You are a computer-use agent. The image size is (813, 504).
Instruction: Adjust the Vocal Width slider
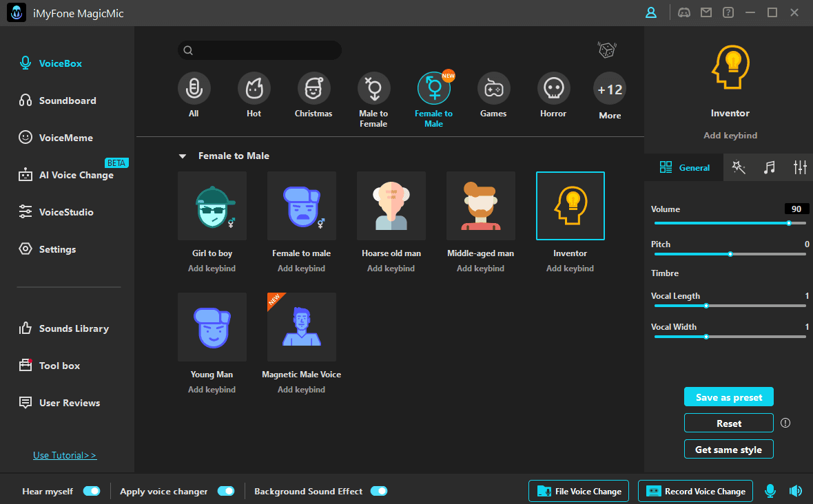tap(730, 337)
